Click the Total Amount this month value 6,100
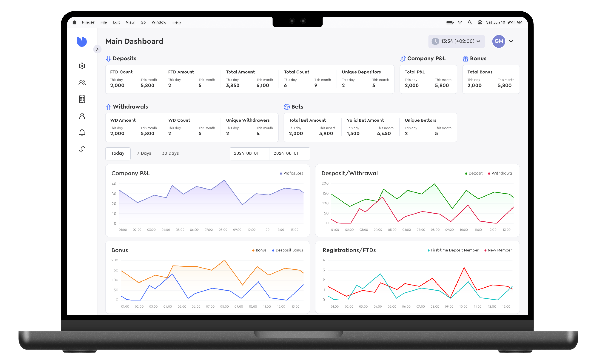 [262, 85]
